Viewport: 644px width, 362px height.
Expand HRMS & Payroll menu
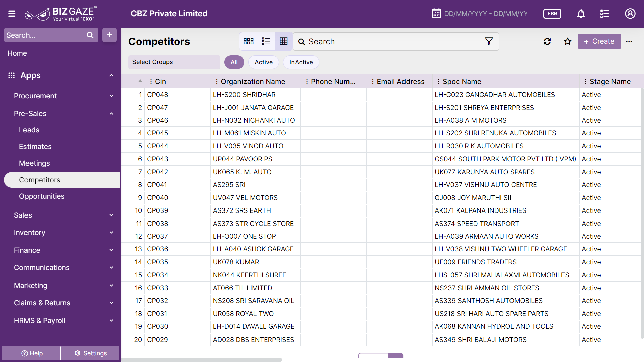point(111,321)
